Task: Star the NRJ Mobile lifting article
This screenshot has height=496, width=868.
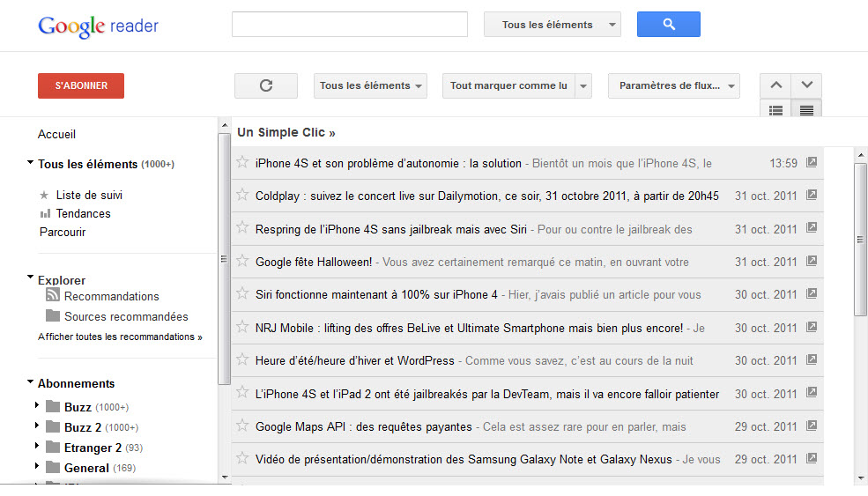Action: pos(242,327)
